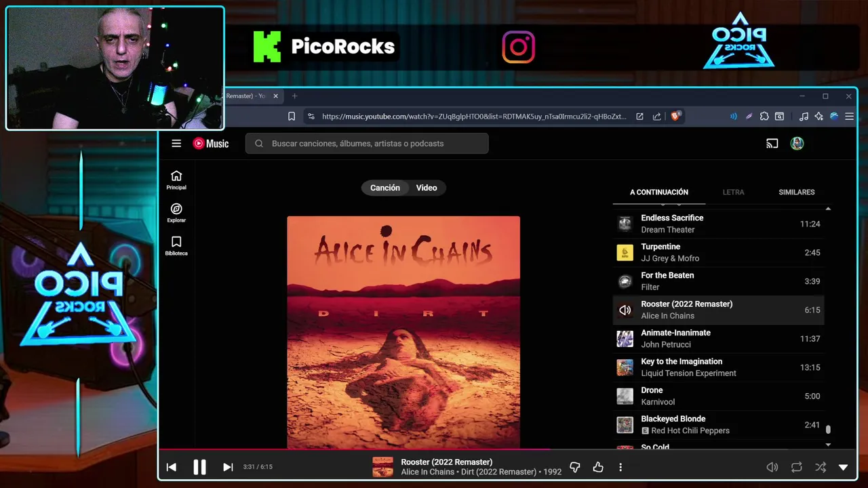
Task: Close the Rooster browser tab
Action: [x=275, y=96]
